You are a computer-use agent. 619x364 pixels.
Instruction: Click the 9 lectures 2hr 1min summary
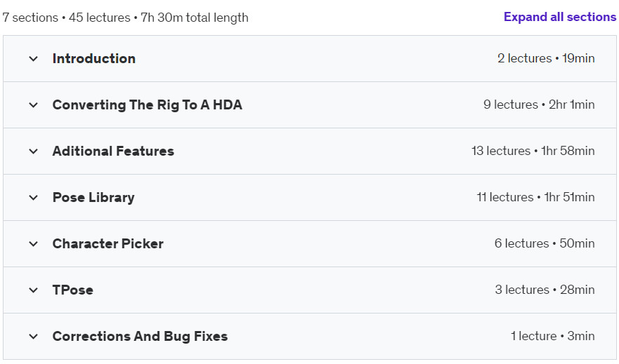539,105
